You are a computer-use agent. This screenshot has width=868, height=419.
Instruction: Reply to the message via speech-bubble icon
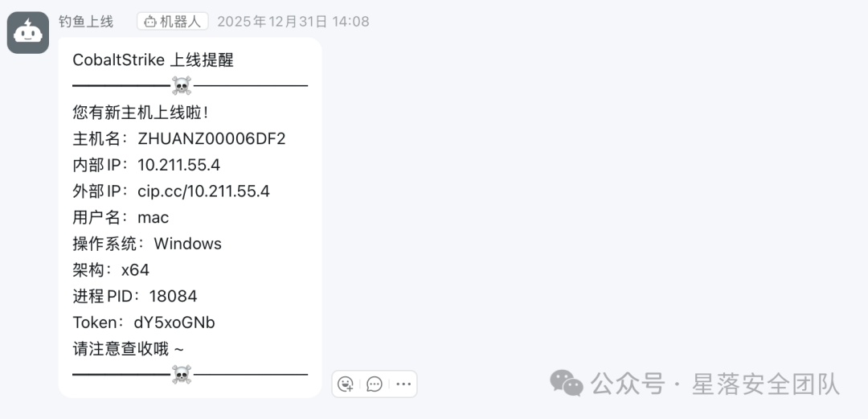point(375,384)
